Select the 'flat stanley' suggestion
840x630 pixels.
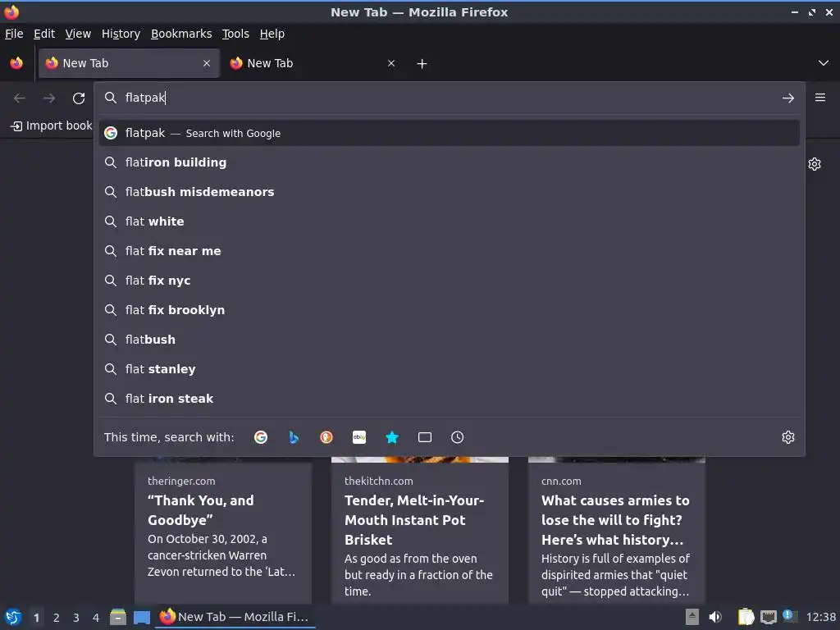(x=449, y=368)
